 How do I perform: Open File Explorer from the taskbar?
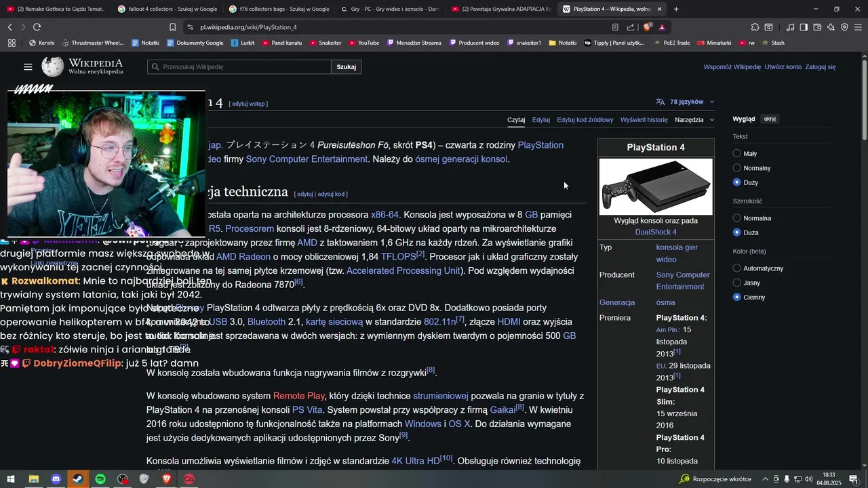(x=33, y=479)
